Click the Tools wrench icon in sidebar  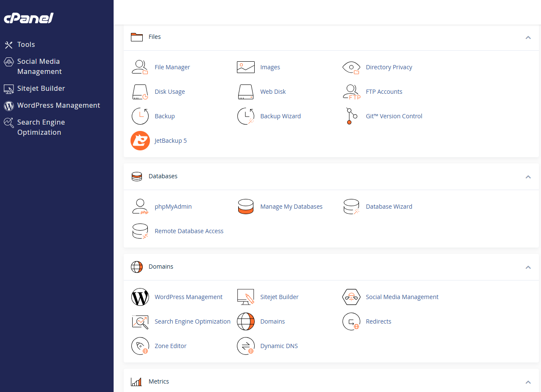(8, 45)
